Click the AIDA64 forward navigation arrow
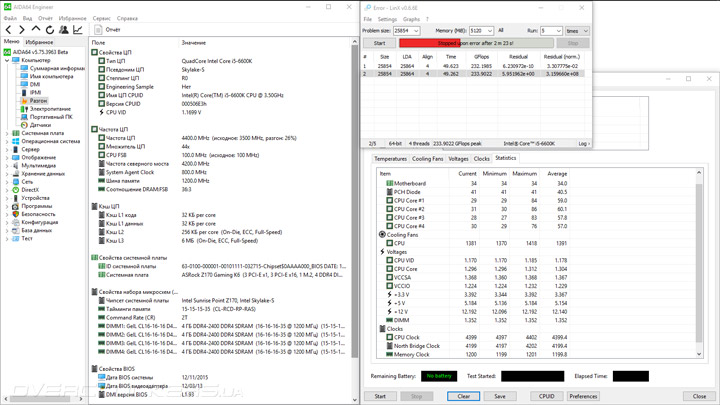Screen dimensions: 720x405 (x=22, y=30)
